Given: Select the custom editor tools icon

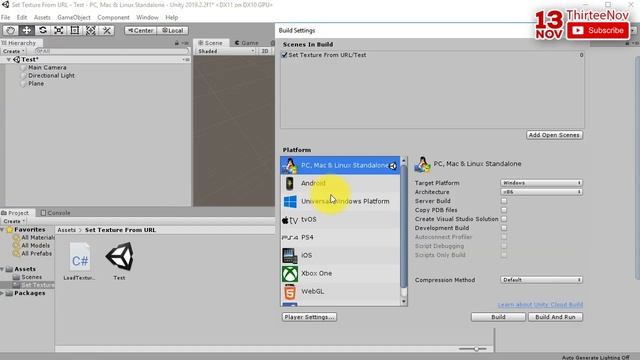Looking at the screenshot, I should coord(107,30).
